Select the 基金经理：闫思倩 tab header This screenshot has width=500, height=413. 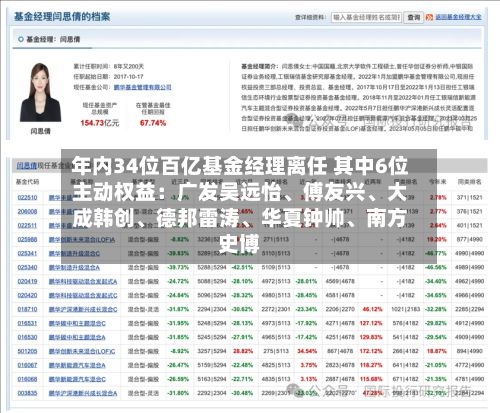click(49, 39)
